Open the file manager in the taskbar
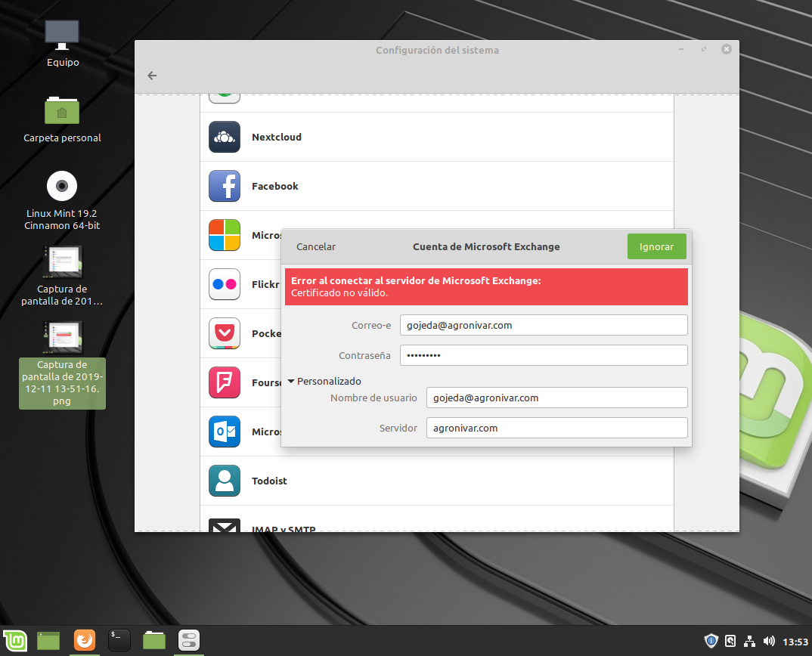 154,640
